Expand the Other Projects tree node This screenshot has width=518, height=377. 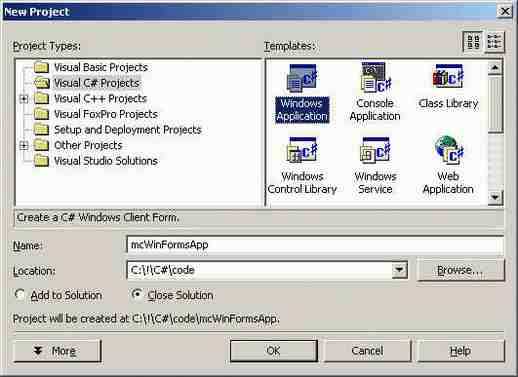23,145
